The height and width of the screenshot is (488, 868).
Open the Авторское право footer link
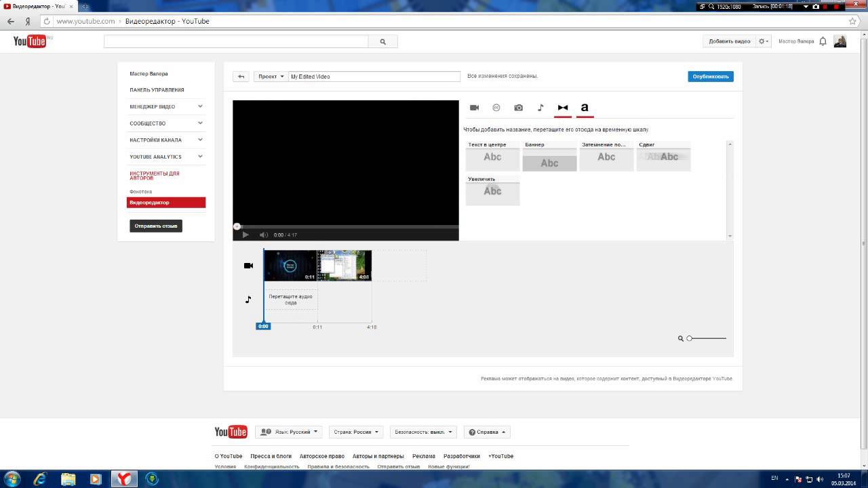point(322,456)
